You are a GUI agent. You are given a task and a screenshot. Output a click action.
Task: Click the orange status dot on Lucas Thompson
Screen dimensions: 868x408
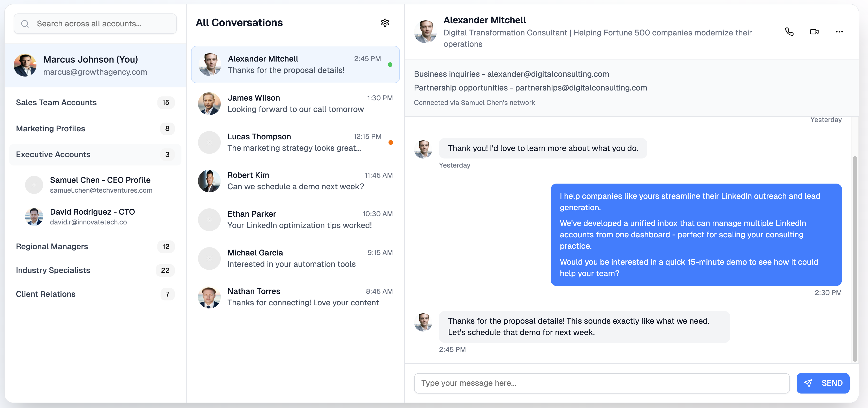390,142
